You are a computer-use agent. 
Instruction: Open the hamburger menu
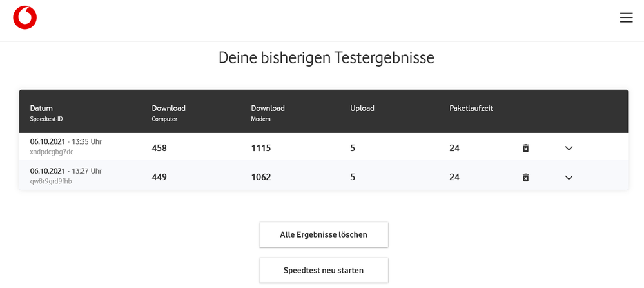point(626,18)
